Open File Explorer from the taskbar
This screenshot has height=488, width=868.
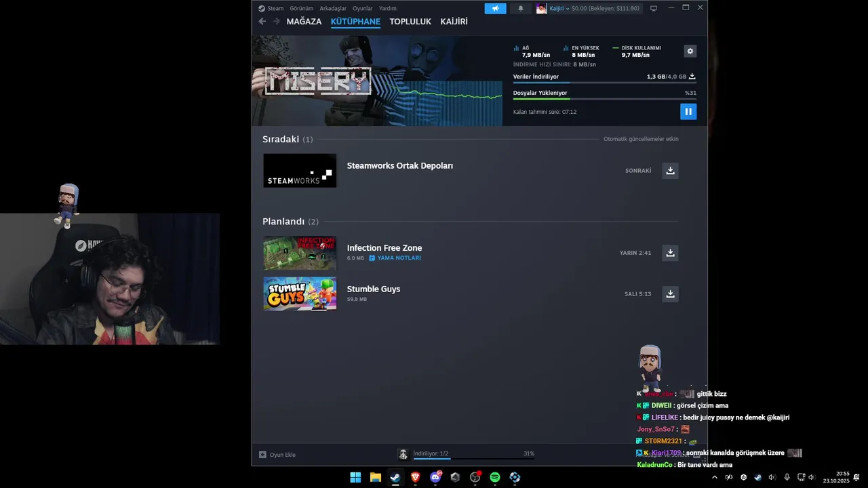coord(375,477)
